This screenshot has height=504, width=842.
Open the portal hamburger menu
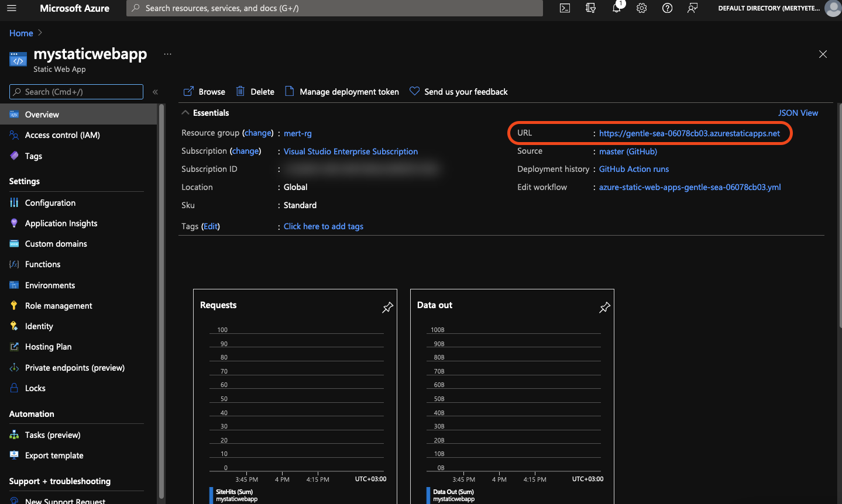(12, 8)
